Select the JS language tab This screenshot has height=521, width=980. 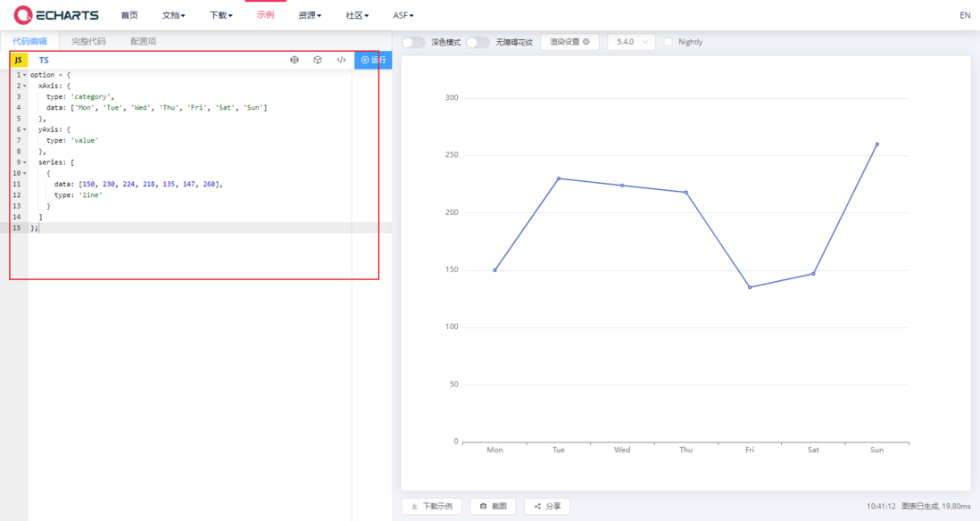[x=18, y=60]
